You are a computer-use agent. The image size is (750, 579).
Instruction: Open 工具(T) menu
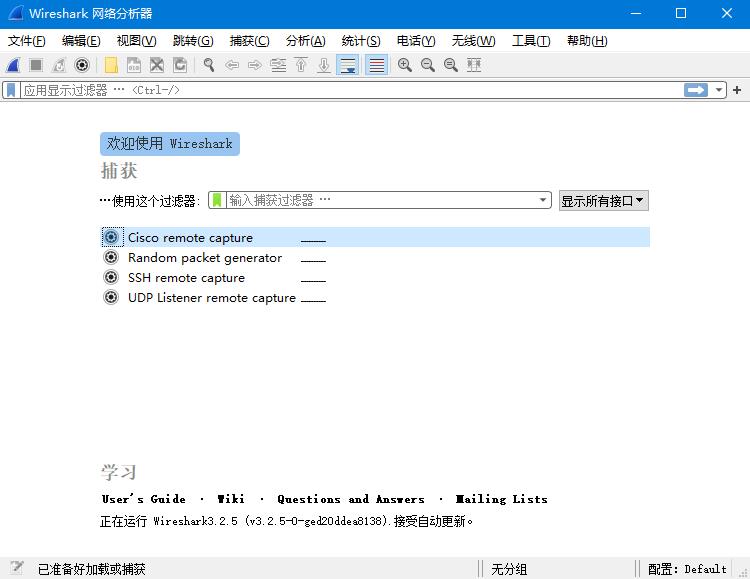click(x=531, y=41)
